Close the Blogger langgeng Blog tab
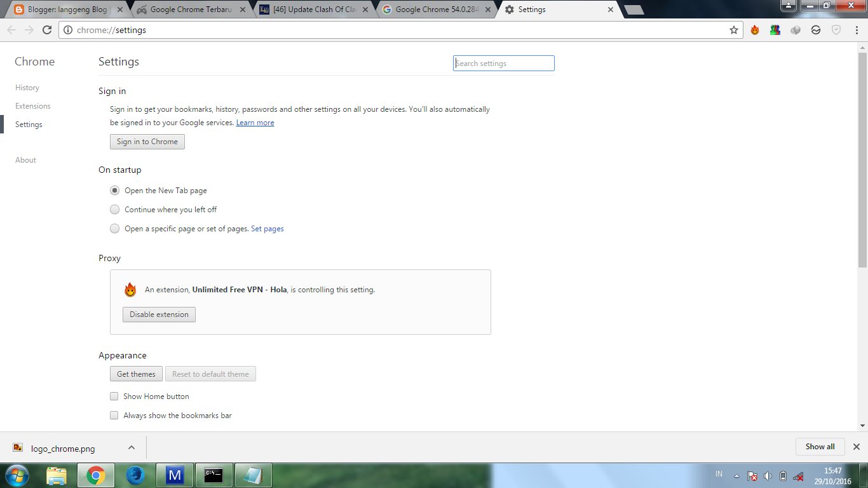Viewport: 868px width, 488px height. (x=120, y=10)
